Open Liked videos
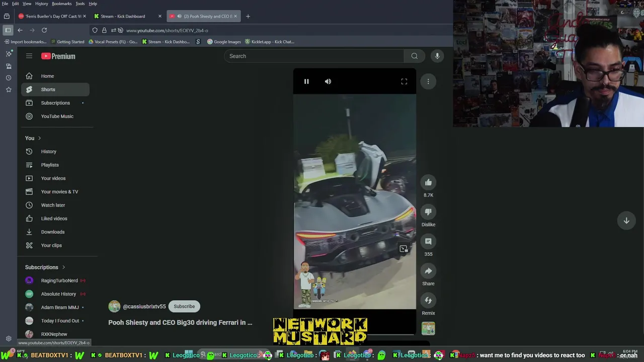This screenshot has height=362, width=644. coord(55,219)
